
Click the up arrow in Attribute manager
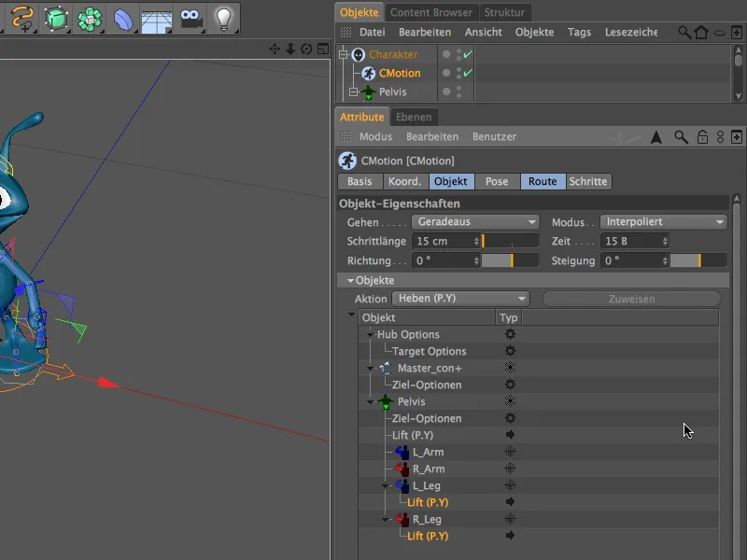point(656,137)
